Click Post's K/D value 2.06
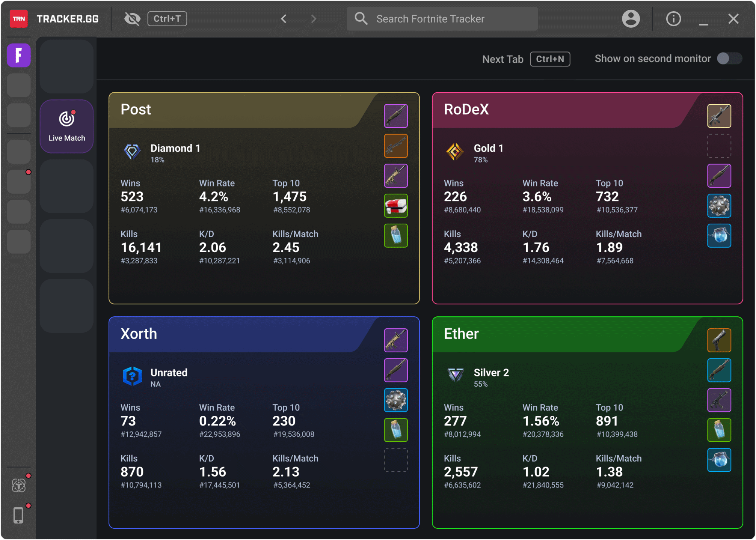 [x=213, y=248]
